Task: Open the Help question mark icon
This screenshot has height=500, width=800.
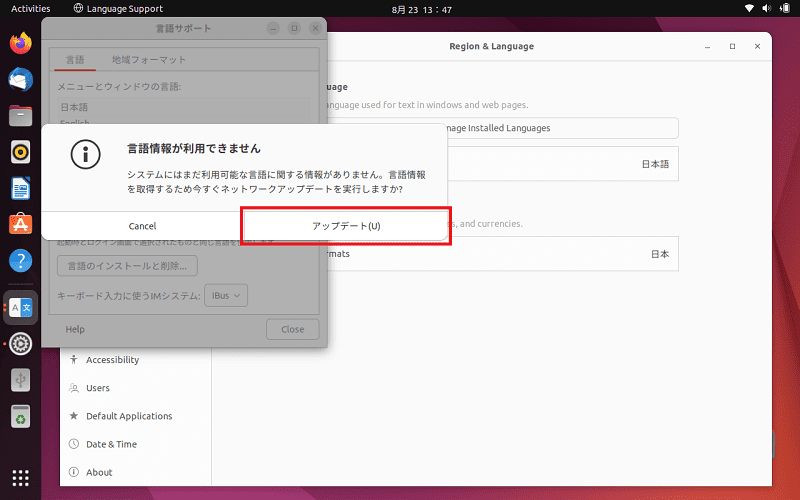Action: coord(20,261)
